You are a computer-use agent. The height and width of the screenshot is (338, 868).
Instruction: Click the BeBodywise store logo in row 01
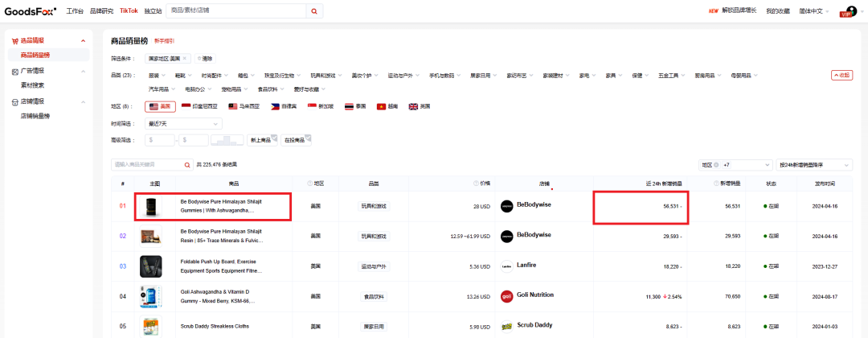[506, 205]
